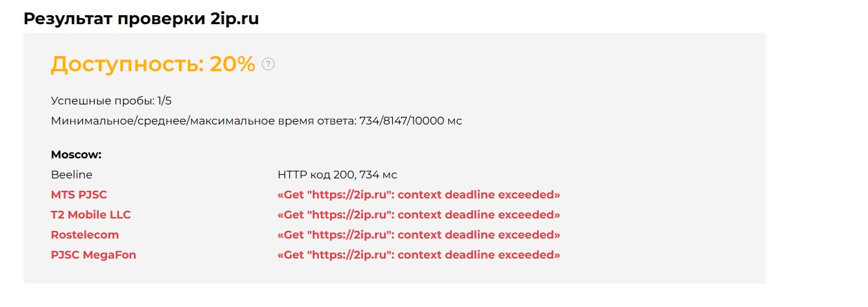
Task: Select the error message for PJSC MegaFon
Action: point(419,255)
